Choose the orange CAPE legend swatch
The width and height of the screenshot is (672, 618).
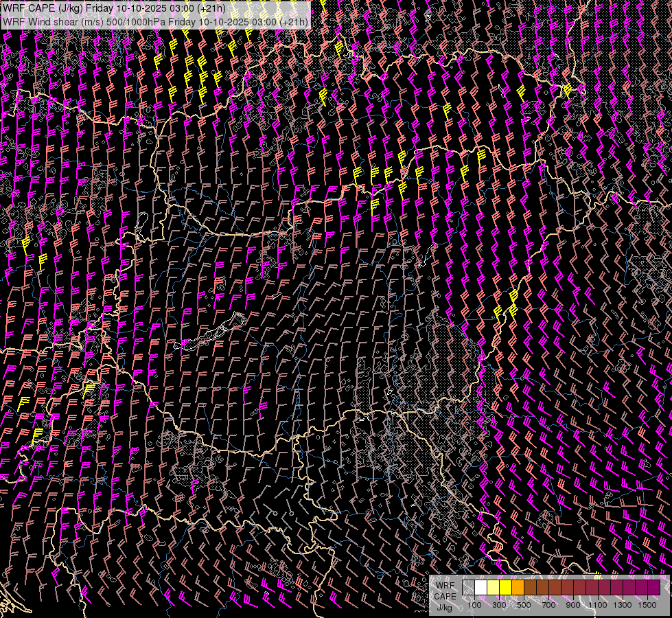click(x=518, y=588)
